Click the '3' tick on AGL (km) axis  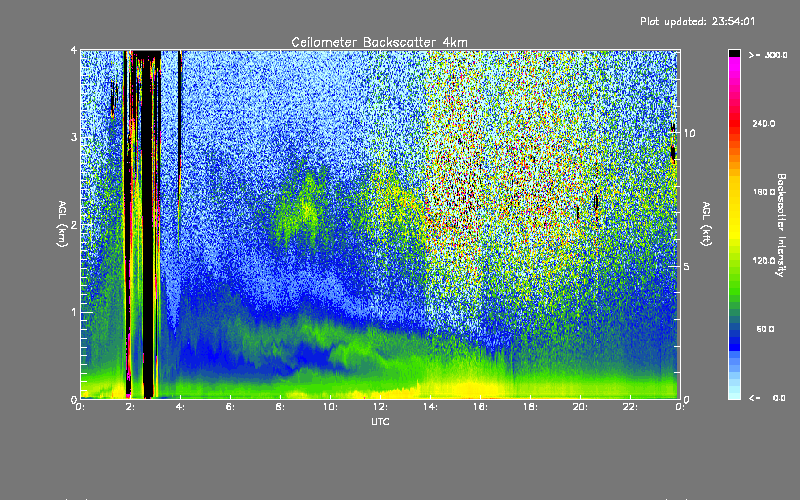(74, 138)
